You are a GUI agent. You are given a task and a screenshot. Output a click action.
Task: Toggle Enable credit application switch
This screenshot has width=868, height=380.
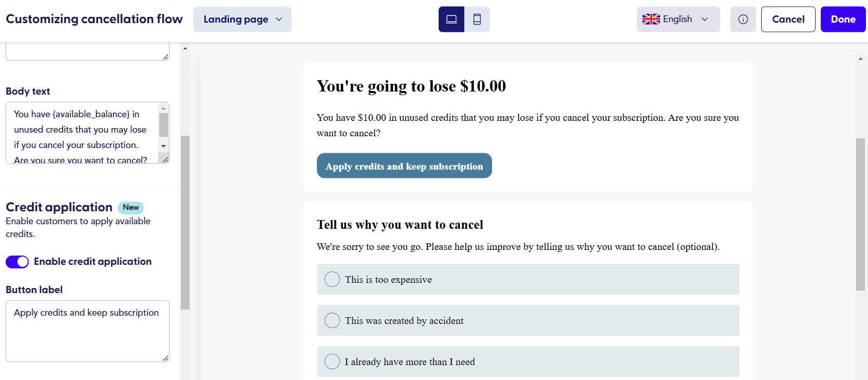(17, 262)
